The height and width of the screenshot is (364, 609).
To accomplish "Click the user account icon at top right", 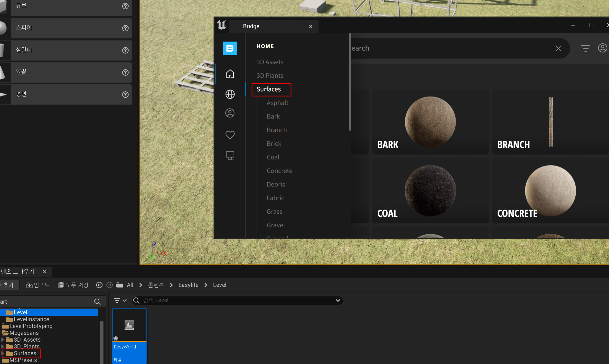I will coord(602,48).
